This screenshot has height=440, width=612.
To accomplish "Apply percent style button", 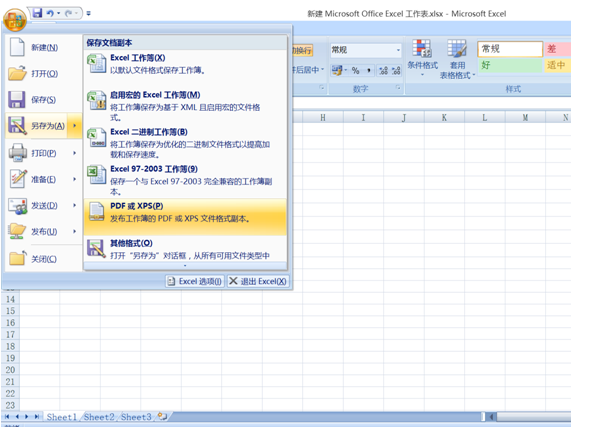I will (x=356, y=71).
